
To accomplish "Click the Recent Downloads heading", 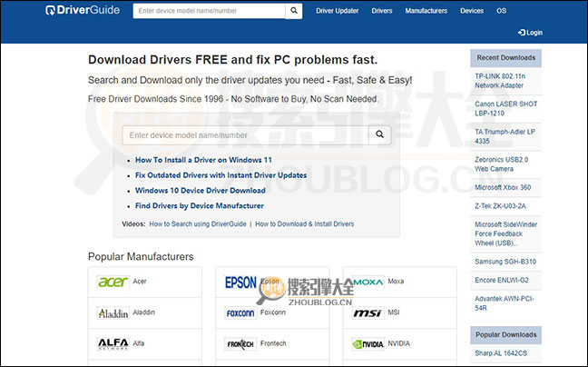I will (505, 58).
